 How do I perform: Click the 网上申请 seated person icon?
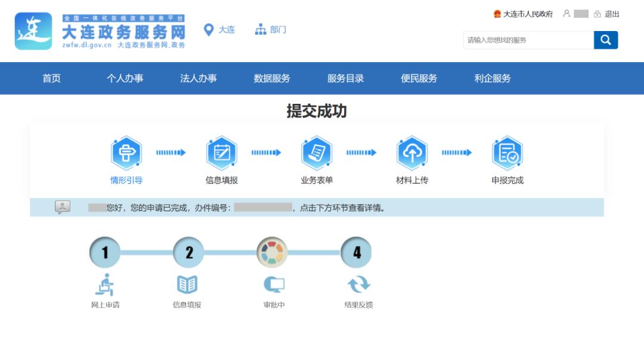coord(105,284)
